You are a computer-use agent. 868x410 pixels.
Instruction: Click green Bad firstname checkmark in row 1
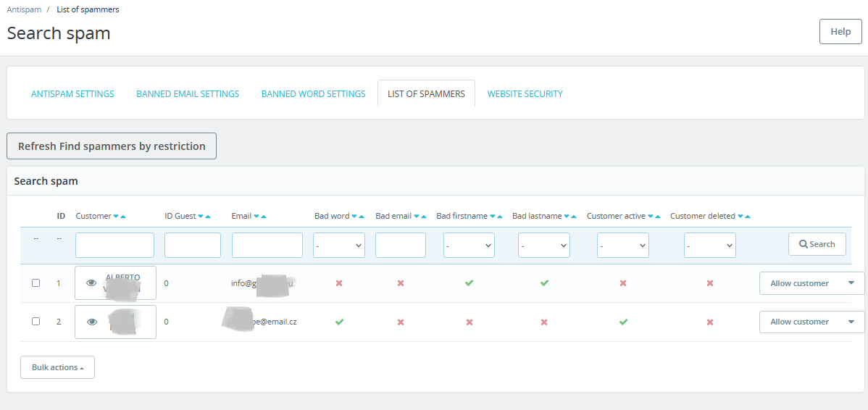click(470, 283)
